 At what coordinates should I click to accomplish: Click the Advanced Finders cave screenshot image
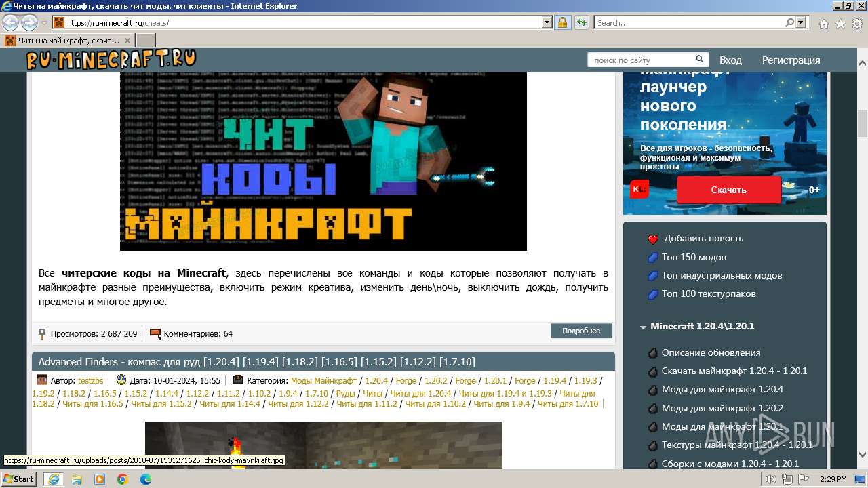pyautogui.click(x=323, y=445)
